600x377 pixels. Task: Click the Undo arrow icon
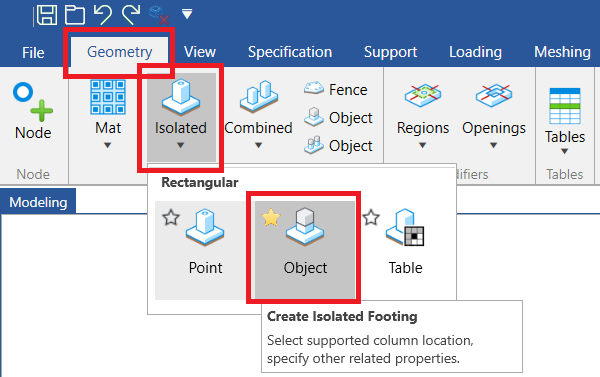(103, 15)
